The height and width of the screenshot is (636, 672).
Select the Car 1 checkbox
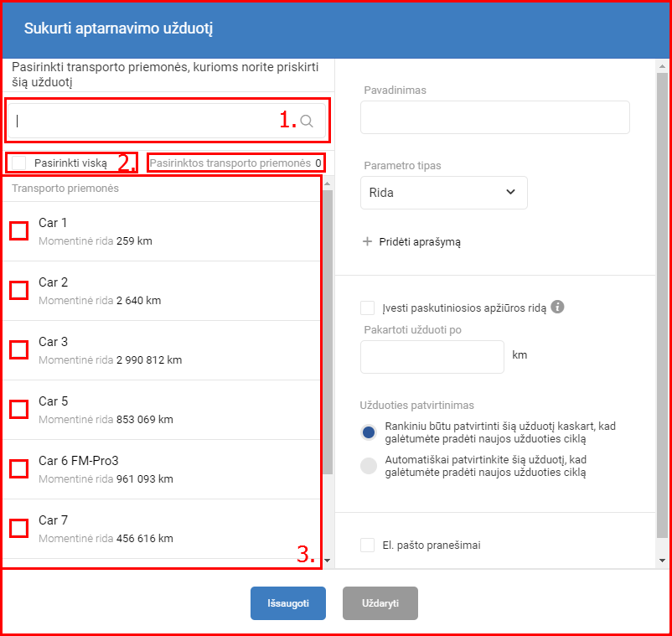click(18, 231)
